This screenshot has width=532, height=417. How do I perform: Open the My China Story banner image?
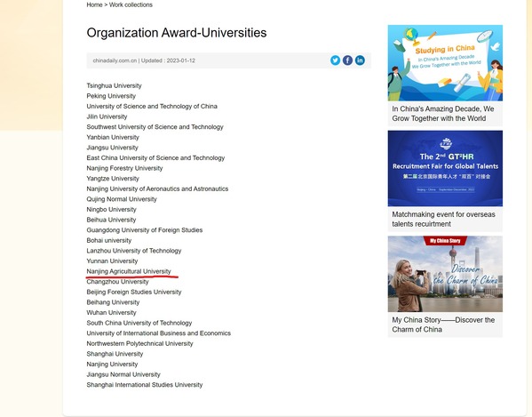point(445,274)
